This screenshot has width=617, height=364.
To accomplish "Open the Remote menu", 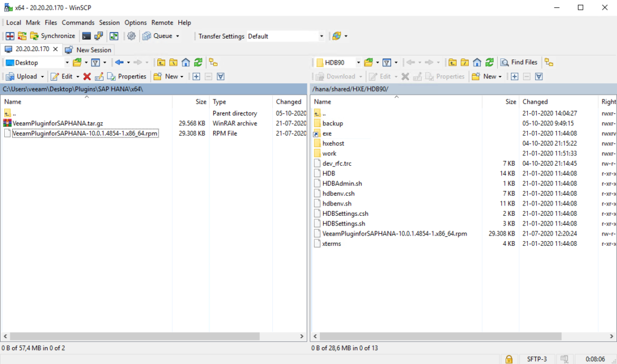I will tap(162, 23).
